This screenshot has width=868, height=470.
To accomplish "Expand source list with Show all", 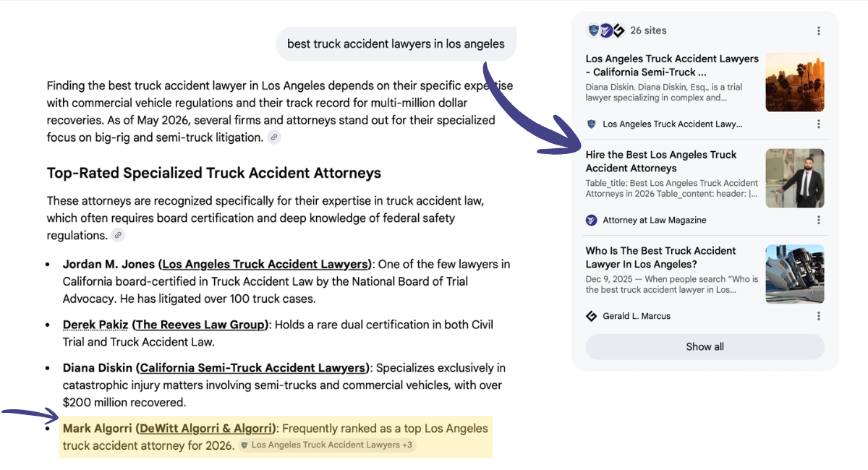I will 705,347.
